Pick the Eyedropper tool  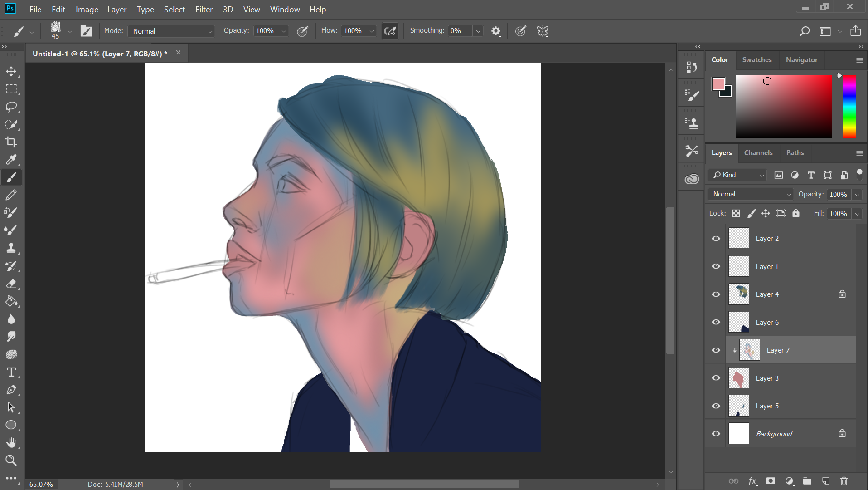pyautogui.click(x=11, y=160)
